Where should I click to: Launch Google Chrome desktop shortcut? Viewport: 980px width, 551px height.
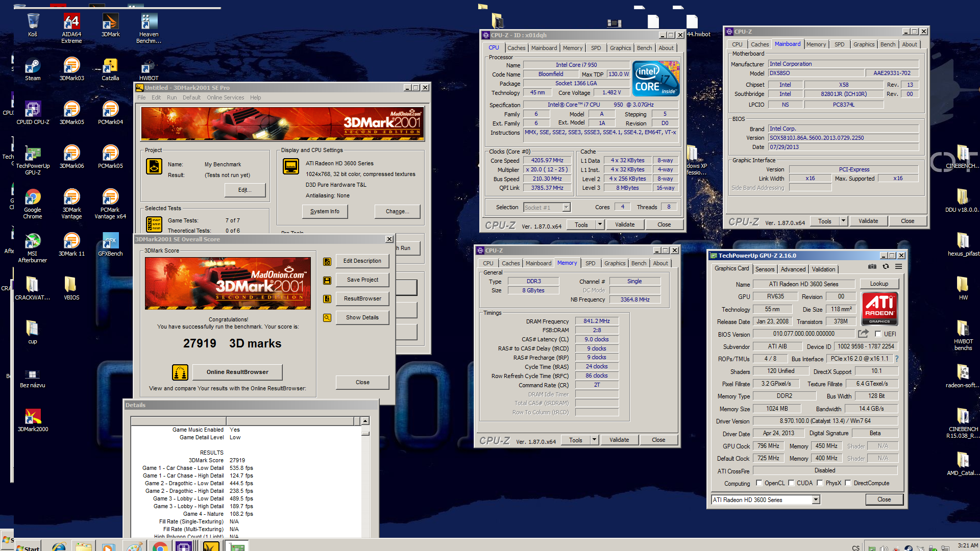coord(33,204)
